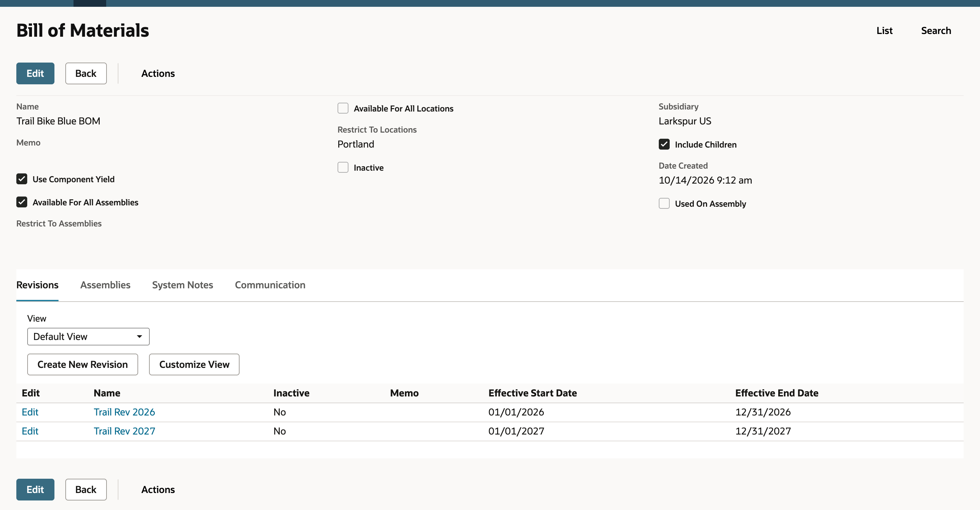Uncheck Available For All Assemblies checkbox
Image resolution: width=980 pixels, height=510 pixels.
(x=22, y=202)
